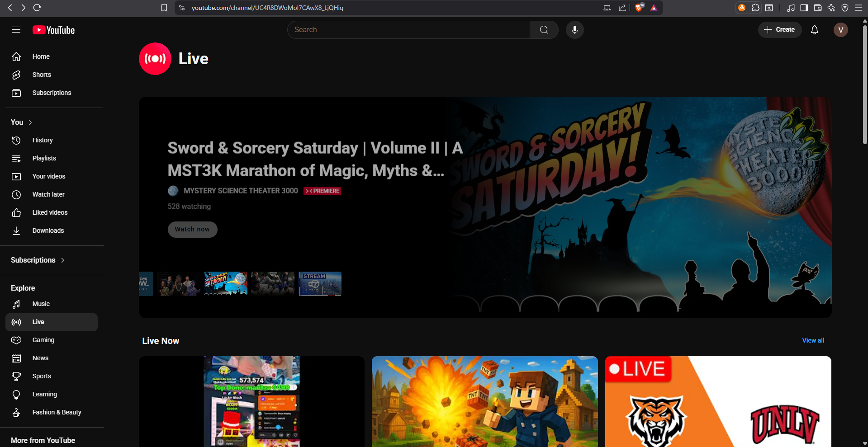Screen dimensions: 868x447
Task: Open Sports under Explore
Action: point(52,376)
